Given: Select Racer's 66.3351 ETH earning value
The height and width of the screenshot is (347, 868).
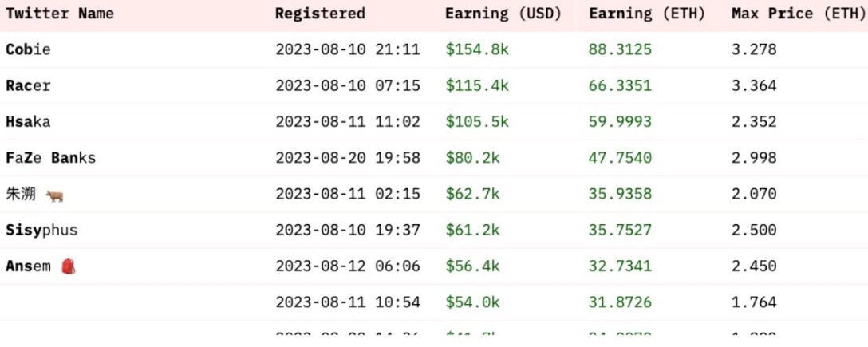Looking at the screenshot, I should click(620, 85).
